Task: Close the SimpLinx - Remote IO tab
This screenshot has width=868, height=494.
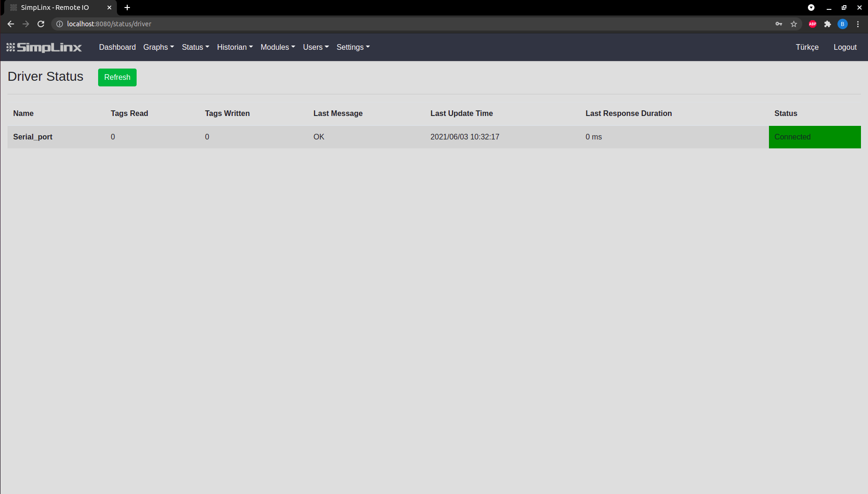Action: click(x=109, y=8)
